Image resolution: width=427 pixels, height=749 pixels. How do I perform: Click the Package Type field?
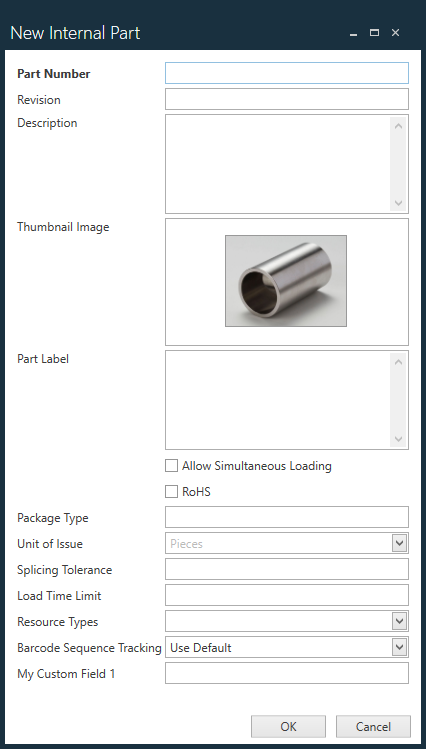287,517
